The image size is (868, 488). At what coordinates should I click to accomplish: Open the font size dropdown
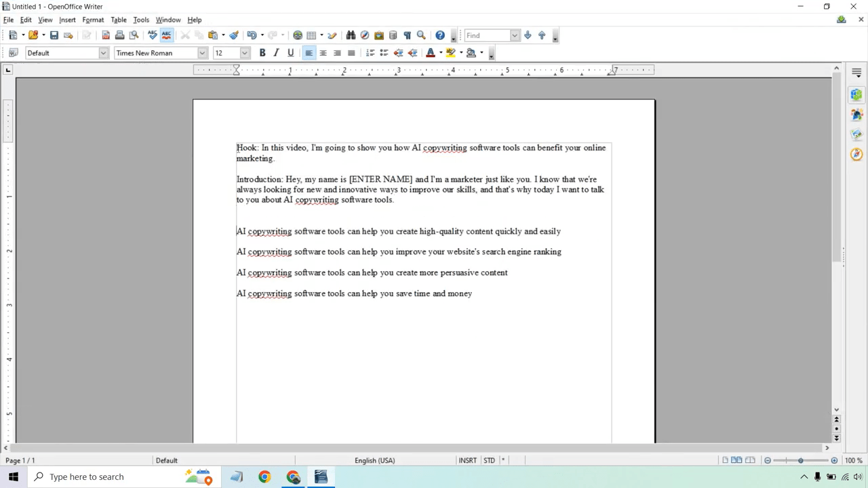tap(245, 53)
